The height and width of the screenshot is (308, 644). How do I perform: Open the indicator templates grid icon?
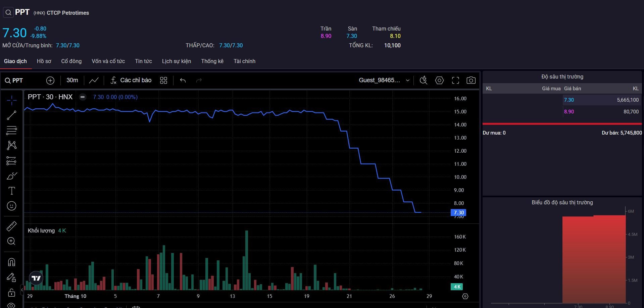(x=163, y=81)
